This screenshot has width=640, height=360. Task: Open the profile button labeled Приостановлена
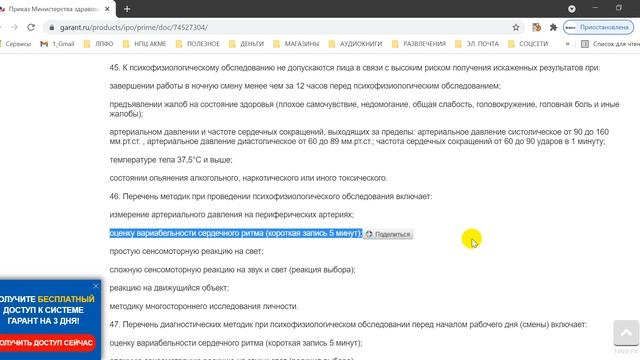point(598,27)
